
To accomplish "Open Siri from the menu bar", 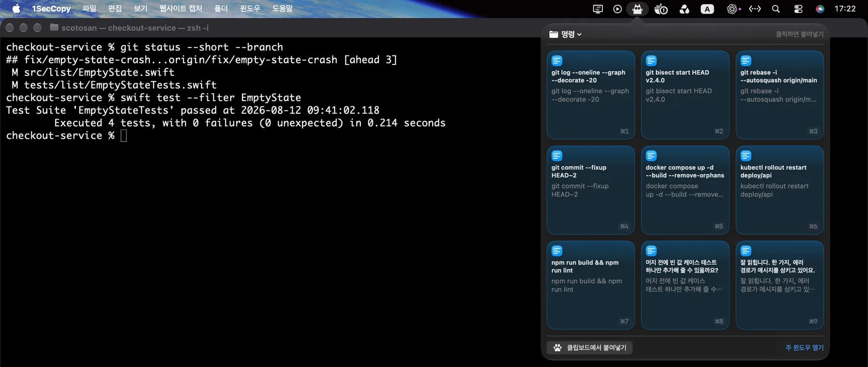I will (x=820, y=9).
